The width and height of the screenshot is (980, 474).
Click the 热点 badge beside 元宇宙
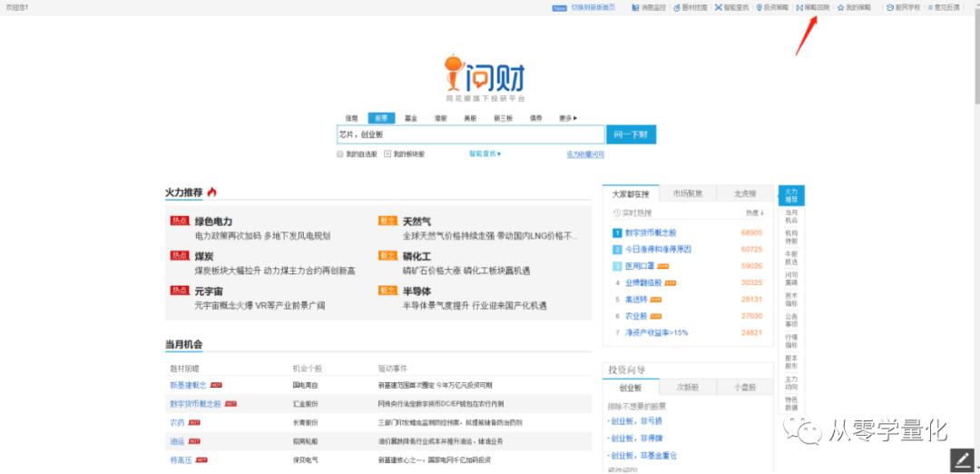(180, 291)
